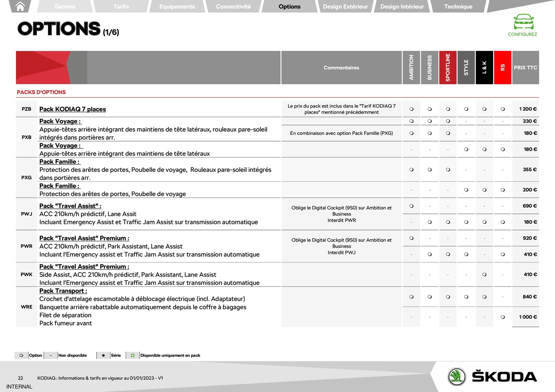Click the first Pack Voyage heading
Image resolution: width=555 pixels, height=392 pixels.
pos(60,121)
